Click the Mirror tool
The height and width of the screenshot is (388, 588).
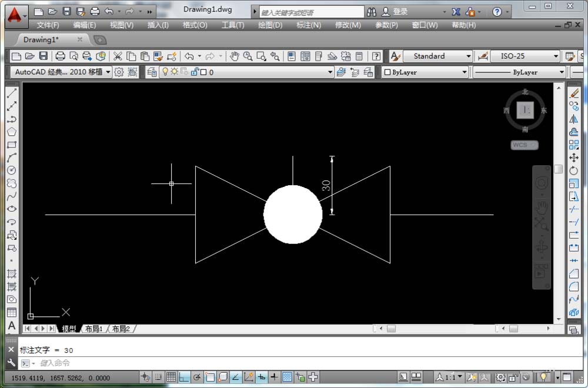tap(574, 119)
